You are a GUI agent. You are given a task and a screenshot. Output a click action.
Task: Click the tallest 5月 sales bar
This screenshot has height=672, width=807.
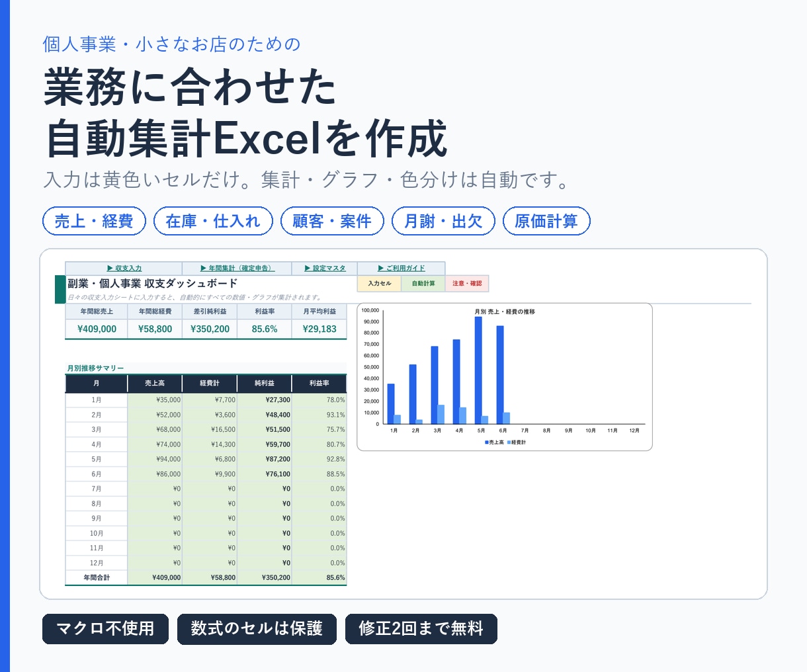tap(478, 370)
